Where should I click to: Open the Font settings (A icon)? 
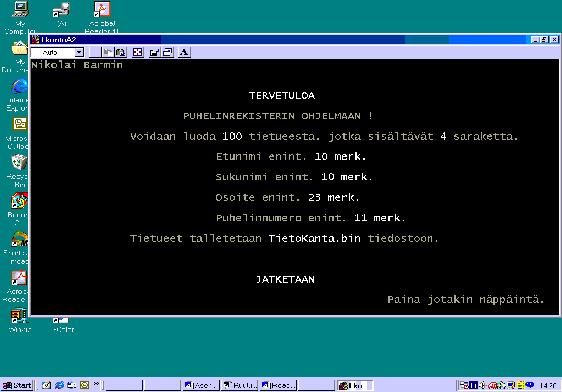pyautogui.click(x=184, y=52)
